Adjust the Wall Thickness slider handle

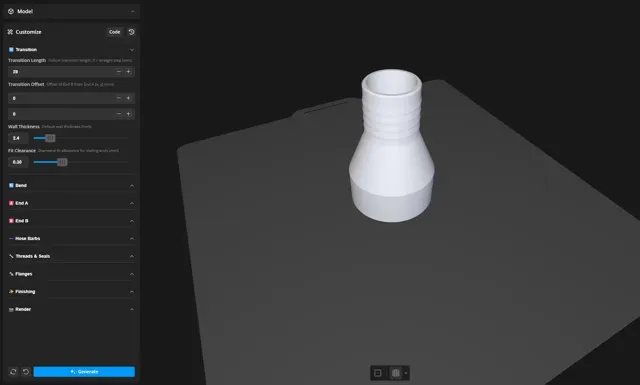pyautogui.click(x=50, y=138)
